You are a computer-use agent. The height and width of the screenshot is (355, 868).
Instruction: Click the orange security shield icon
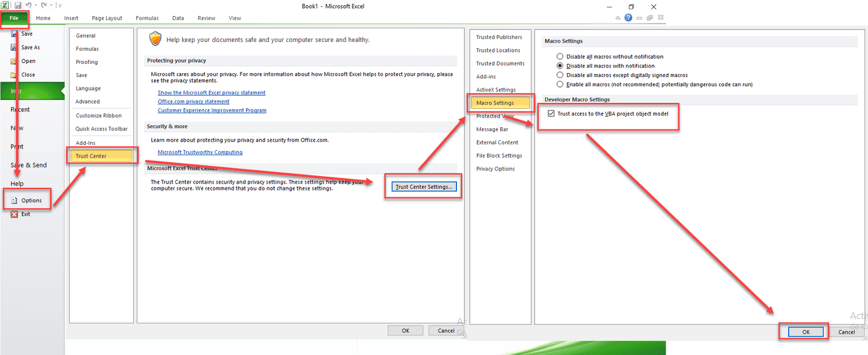(x=155, y=39)
